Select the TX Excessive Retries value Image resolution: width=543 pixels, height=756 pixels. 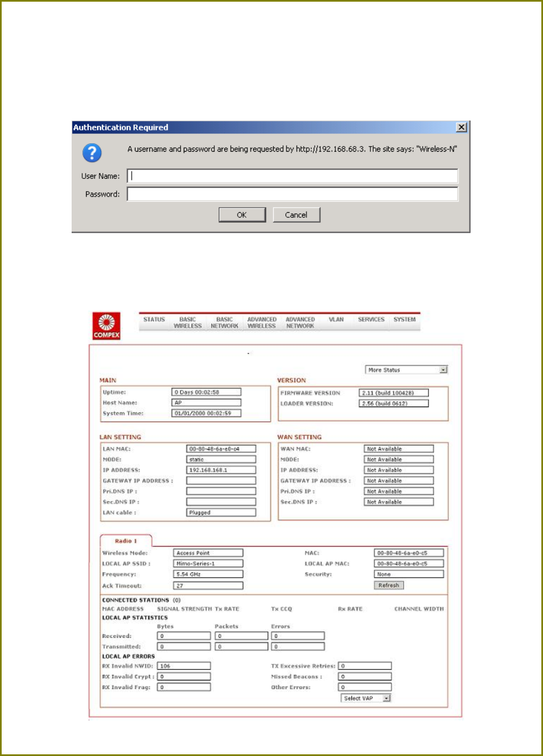click(x=365, y=666)
